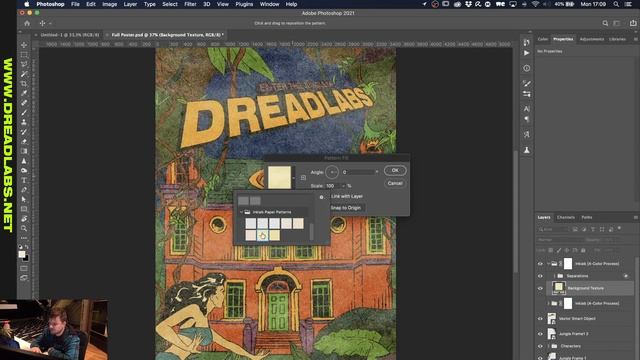
Task: Switch to Full Poster.psd document tab
Action: tap(167, 35)
